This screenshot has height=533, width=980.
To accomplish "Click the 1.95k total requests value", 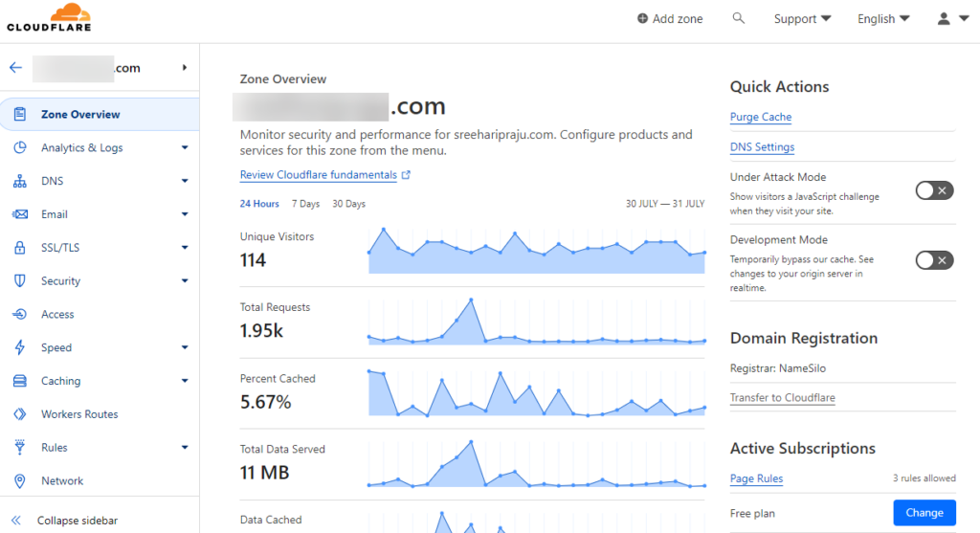I will pos(261,330).
